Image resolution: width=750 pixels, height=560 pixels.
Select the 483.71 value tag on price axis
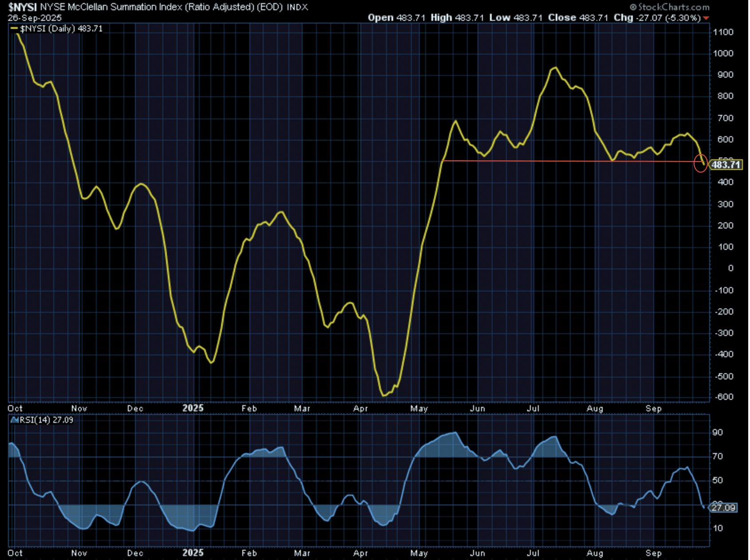726,165
